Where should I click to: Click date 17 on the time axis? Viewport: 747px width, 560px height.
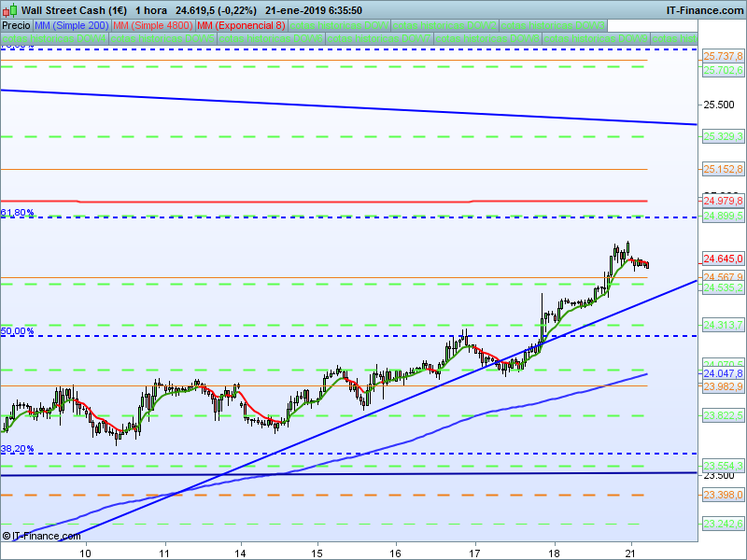pyautogui.click(x=474, y=553)
